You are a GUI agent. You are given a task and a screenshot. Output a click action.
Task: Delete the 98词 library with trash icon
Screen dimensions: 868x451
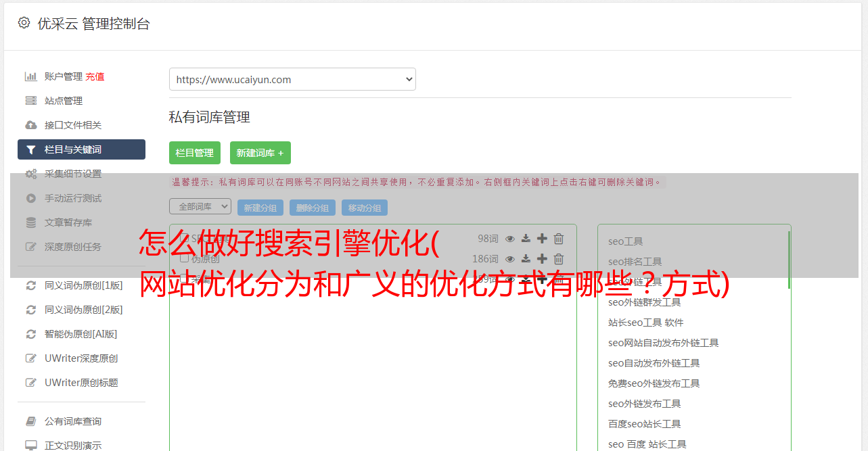pos(559,239)
